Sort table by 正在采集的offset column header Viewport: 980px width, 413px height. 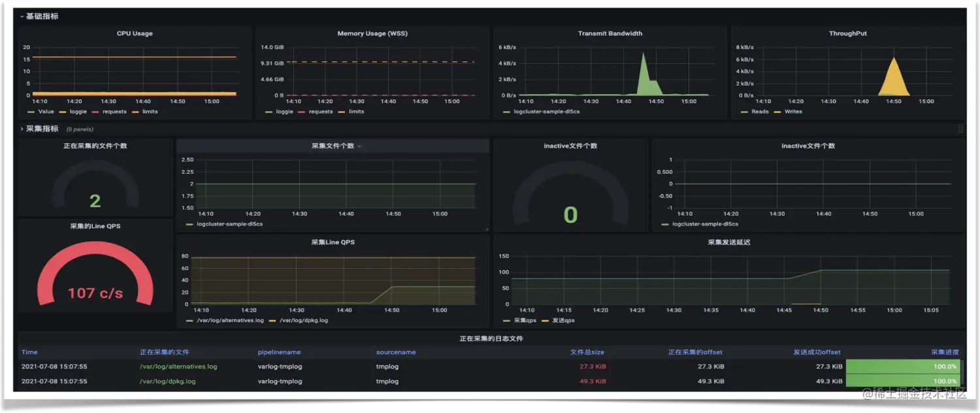695,352
